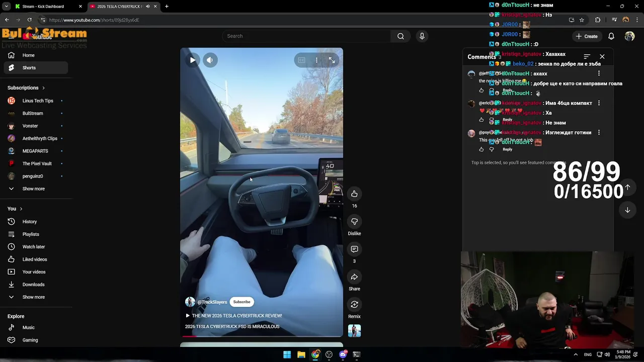Viewport: 644px width, 362px height.
Task: Show more subscriptions
Action: (35, 189)
